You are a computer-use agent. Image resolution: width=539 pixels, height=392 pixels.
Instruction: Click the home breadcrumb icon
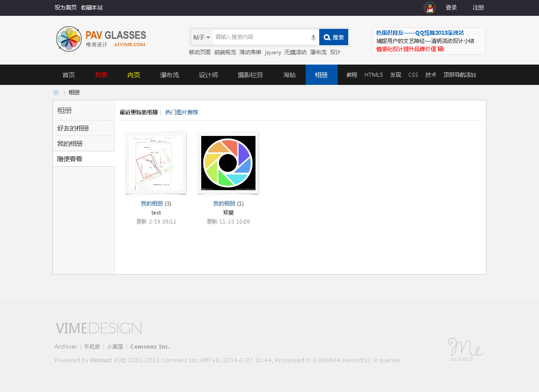(56, 93)
